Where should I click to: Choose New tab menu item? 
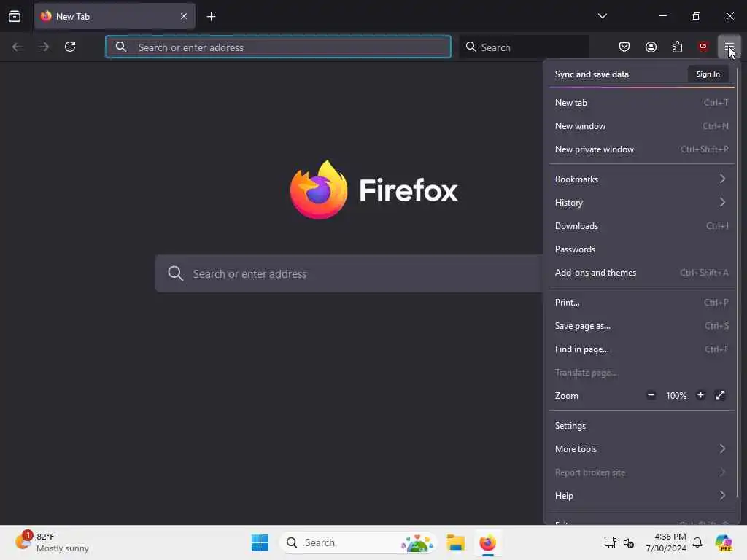(x=642, y=102)
